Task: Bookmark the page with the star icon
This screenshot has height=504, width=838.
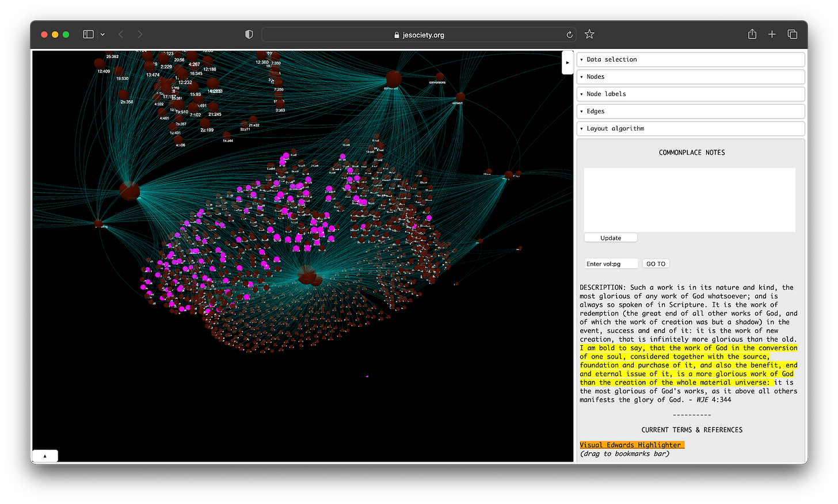Action: pyautogui.click(x=589, y=35)
